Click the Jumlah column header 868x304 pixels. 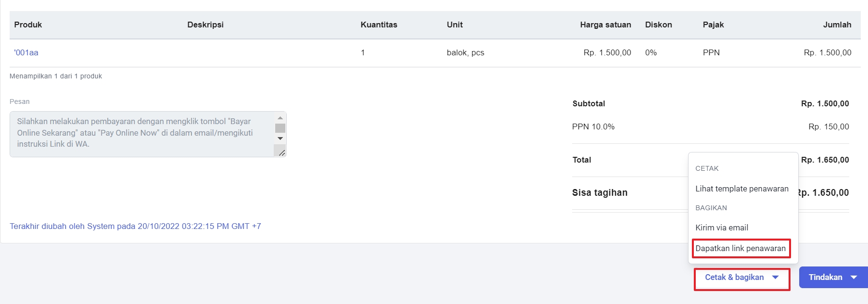(x=837, y=25)
